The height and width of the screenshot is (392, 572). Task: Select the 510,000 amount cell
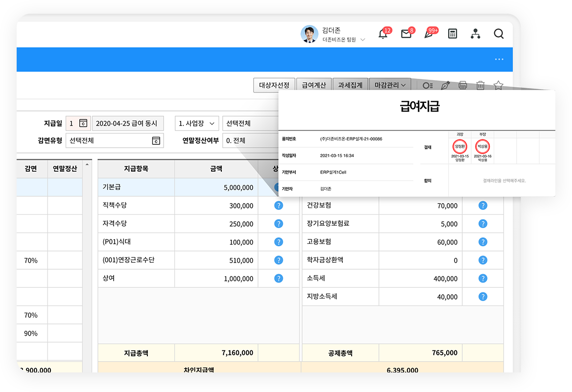[x=216, y=260]
